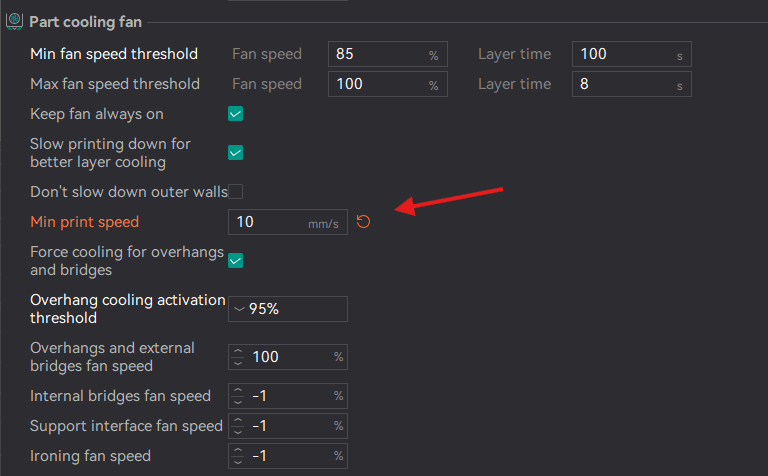Click the Ironing fan speed input field
Screen dimensions: 768x476
coord(288,456)
